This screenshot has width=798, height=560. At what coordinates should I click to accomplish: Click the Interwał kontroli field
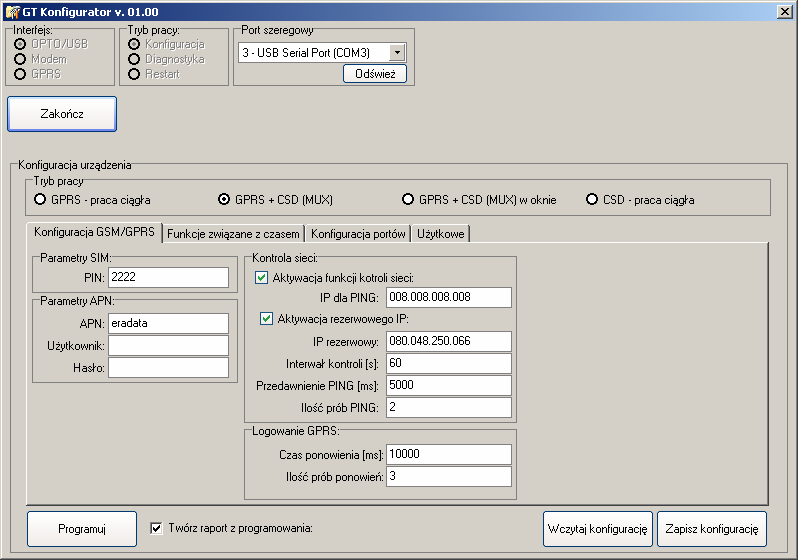[x=449, y=363]
